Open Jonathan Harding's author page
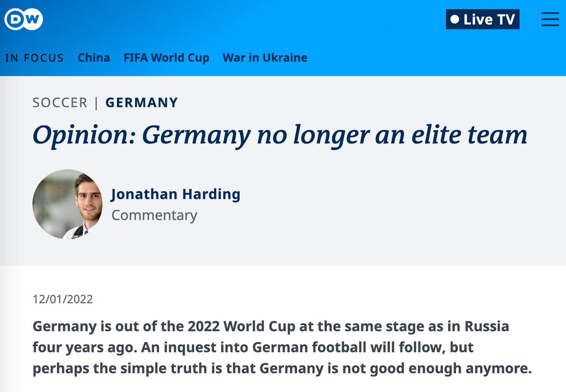The width and height of the screenshot is (566, 392). [175, 194]
